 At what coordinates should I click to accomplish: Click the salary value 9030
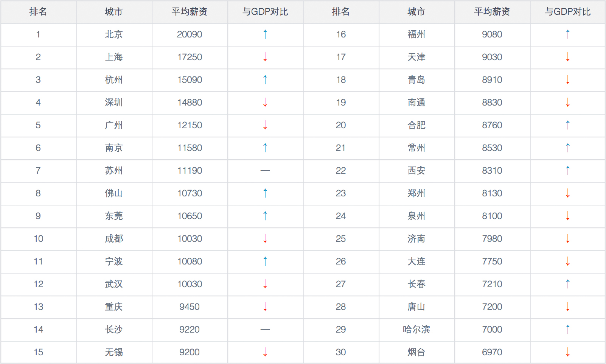point(492,57)
